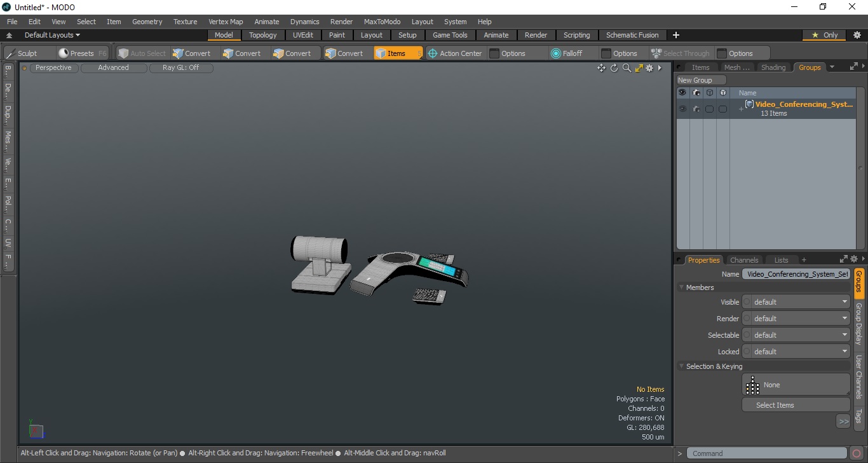Open the Render dropdown
The height and width of the screenshot is (463, 868).
tap(796, 319)
